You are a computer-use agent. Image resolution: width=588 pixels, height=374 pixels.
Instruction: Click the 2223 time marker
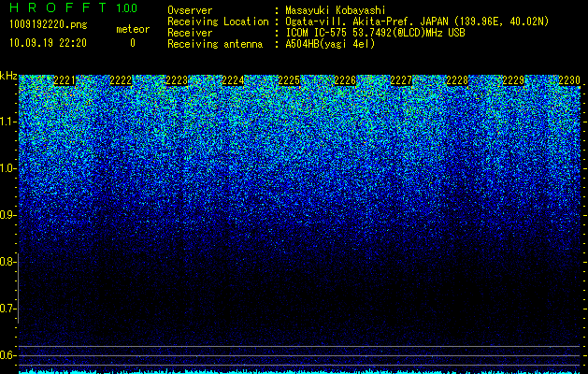tap(177, 80)
